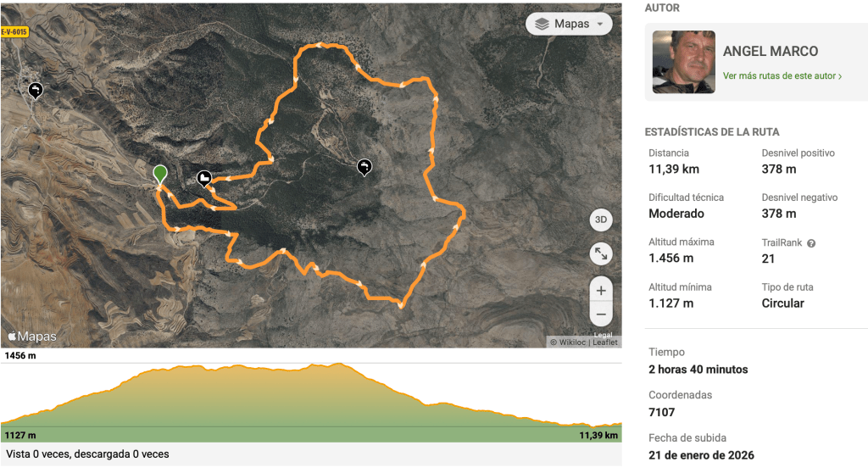Click the E-V-6015 road label
This screenshot has height=473, width=868.
click(14, 31)
